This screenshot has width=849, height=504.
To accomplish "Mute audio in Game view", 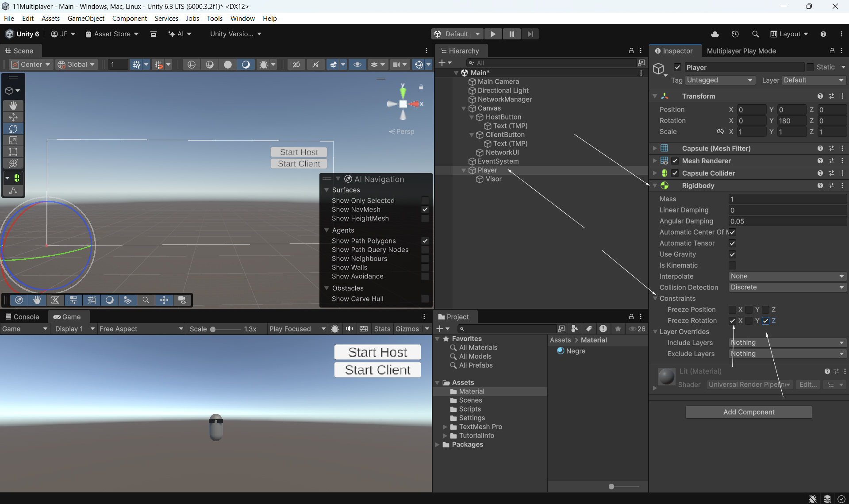I will point(350,329).
